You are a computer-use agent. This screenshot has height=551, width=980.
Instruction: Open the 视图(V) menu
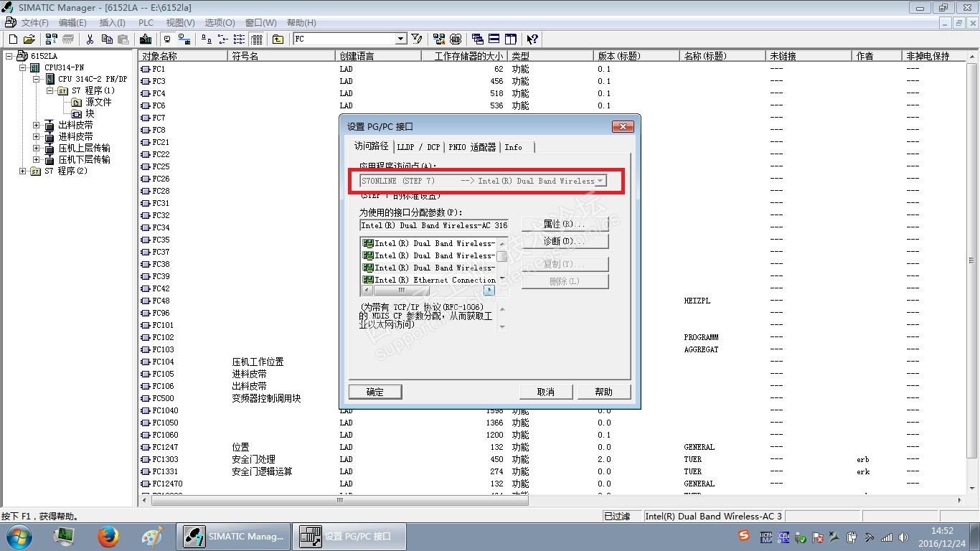click(180, 23)
